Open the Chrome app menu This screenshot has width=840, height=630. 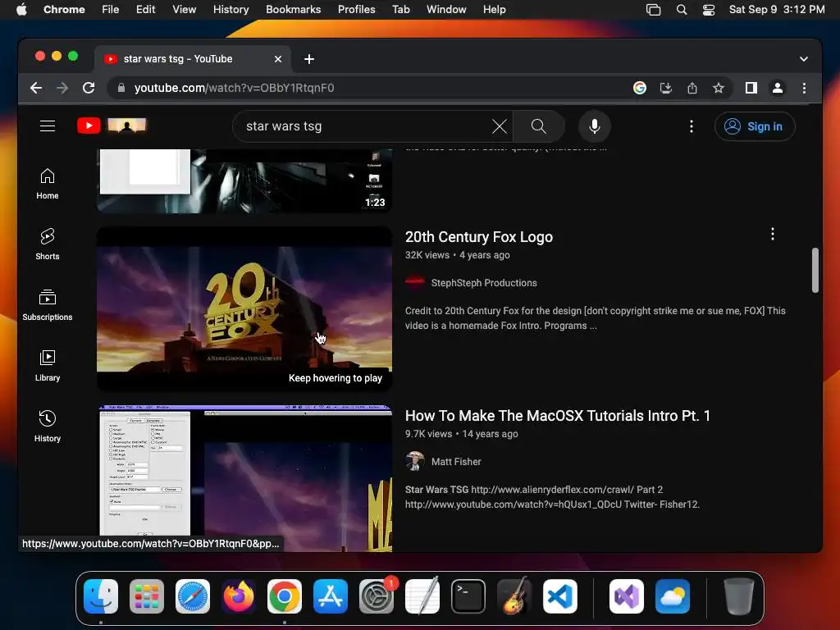point(64,10)
